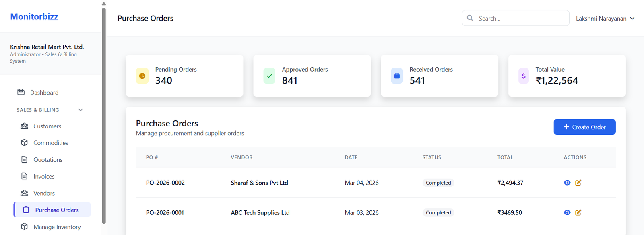The image size is (644, 235).
Task: Click the Received Orders box icon
Action: (x=397, y=76)
